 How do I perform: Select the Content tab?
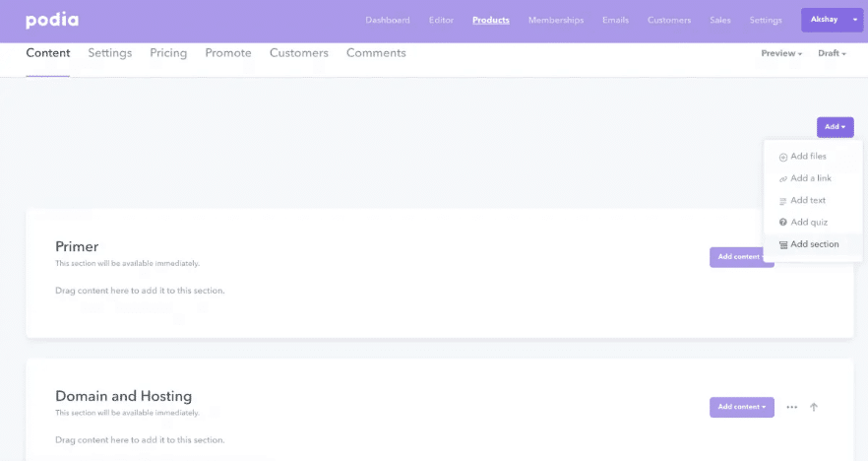pyautogui.click(x=48, y=53)
